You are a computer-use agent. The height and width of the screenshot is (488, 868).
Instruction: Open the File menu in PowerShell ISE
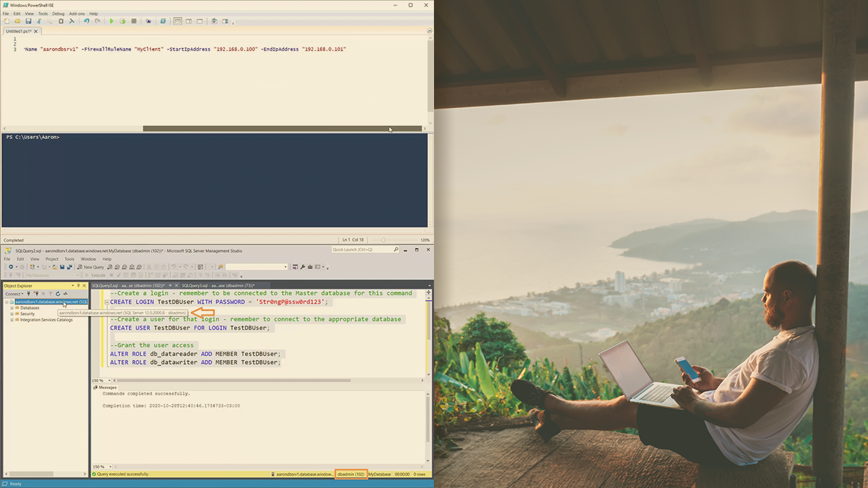click(6, 14)
